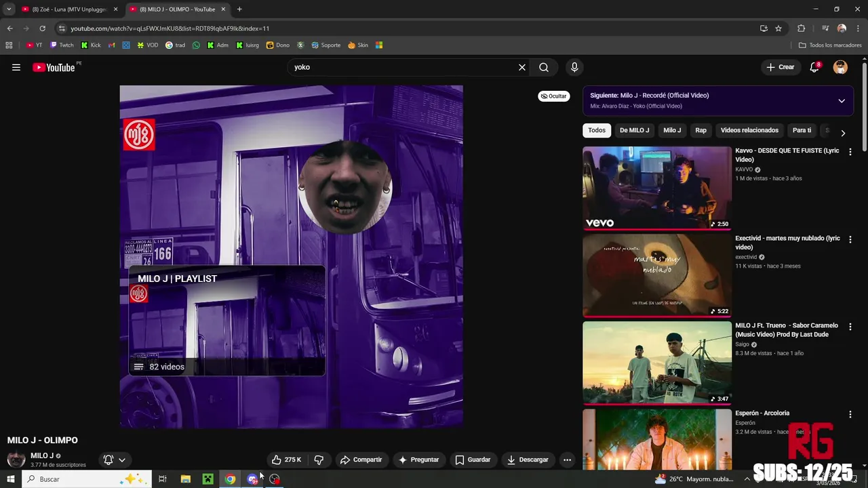
Task: Click the Descargar button
Action: (x=528, y=460)
